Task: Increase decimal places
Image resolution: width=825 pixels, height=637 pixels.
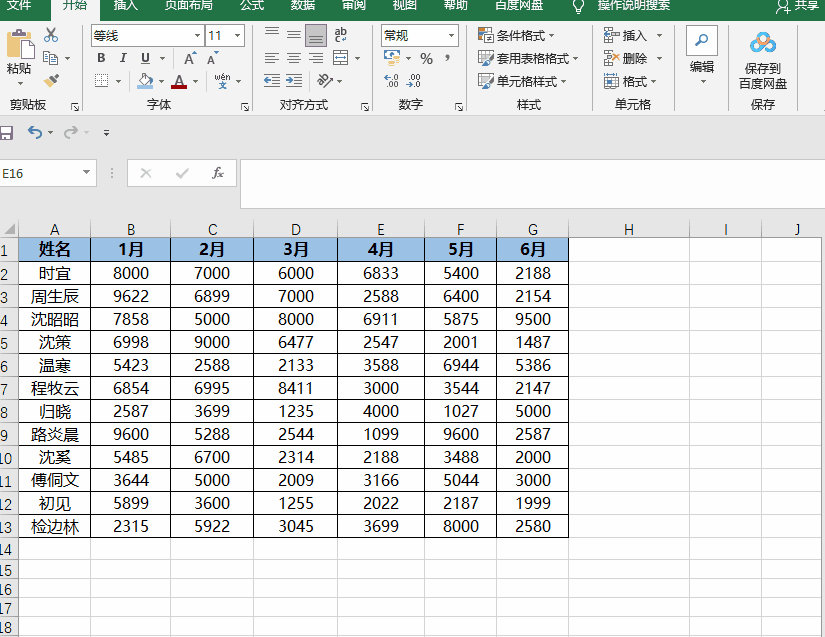Action: click(391, 80)
